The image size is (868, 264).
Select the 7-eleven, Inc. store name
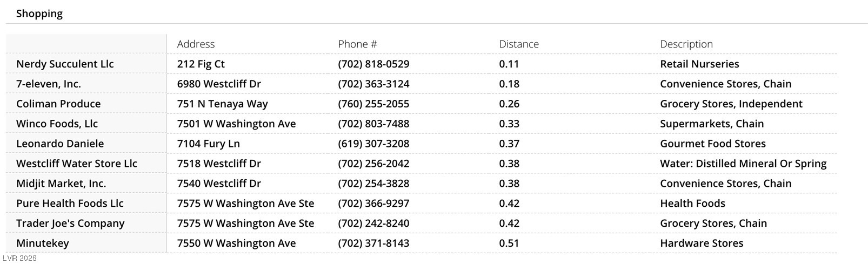click(49, 84)
